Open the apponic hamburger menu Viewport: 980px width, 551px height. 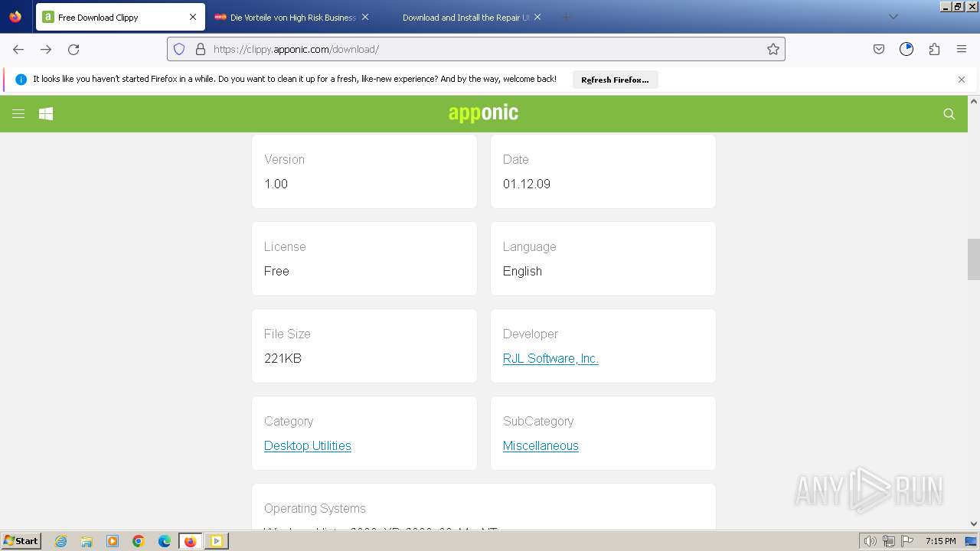[x=18, y=114]
